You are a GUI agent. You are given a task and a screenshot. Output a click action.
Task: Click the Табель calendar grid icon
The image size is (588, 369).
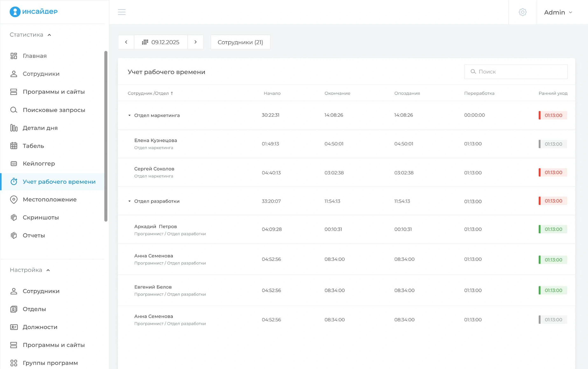pyautogui.click(x=14, y=146)
